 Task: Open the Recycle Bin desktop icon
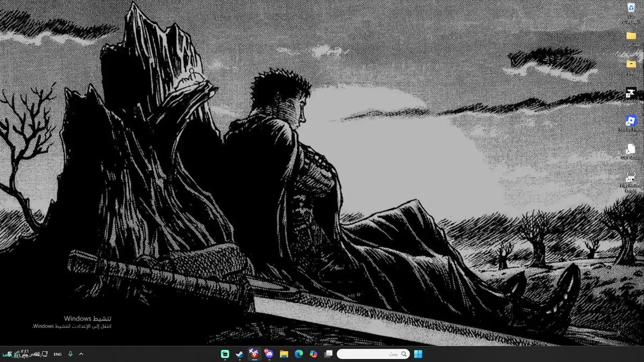point(631,12)
